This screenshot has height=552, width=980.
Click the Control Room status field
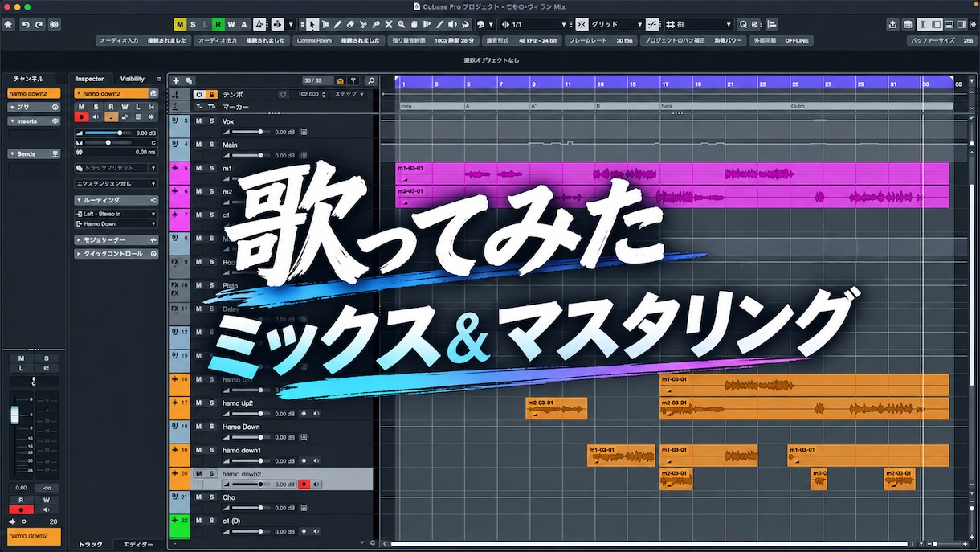point(338,40)
